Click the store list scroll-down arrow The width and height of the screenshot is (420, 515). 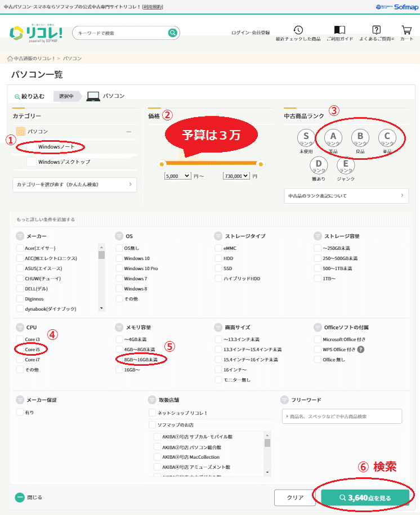tap(267, 472)
